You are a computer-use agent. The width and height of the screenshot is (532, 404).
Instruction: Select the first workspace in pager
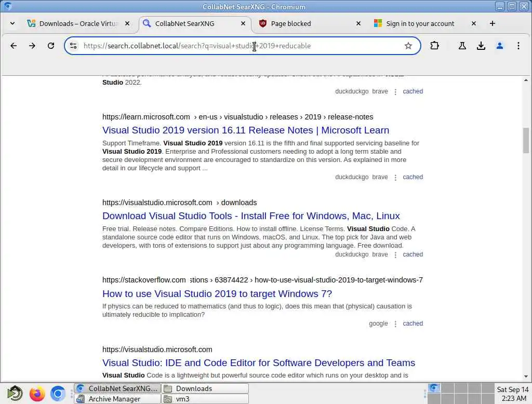click(434, 388)
